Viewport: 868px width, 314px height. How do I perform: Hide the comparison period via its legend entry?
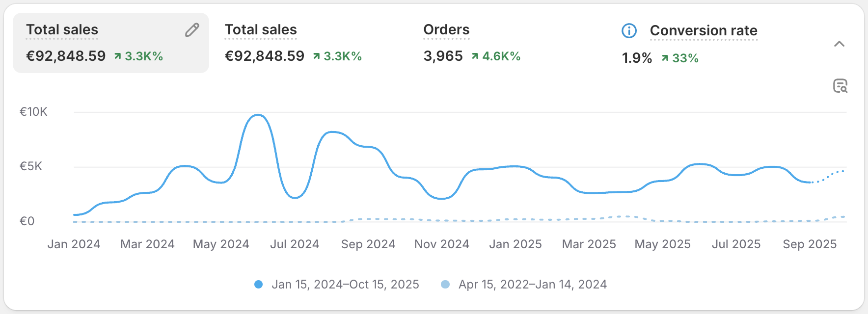click(x=532, y=284)
